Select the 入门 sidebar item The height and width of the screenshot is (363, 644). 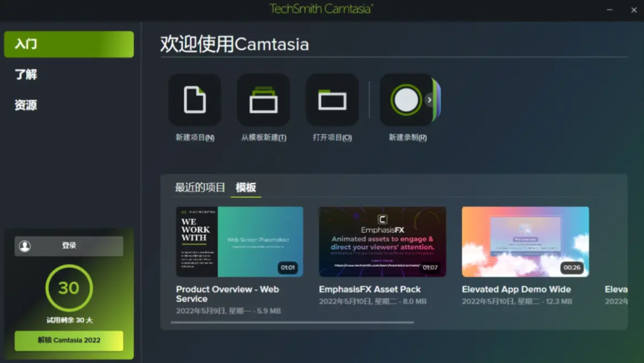(69, 44)
